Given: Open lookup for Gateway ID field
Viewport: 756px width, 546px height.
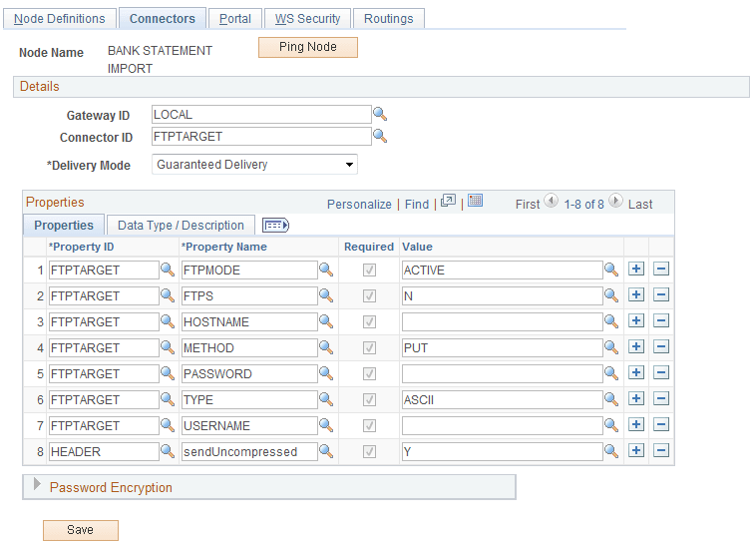Looking at the screenshot, I should pyautogui.click(x=380, y=114).
